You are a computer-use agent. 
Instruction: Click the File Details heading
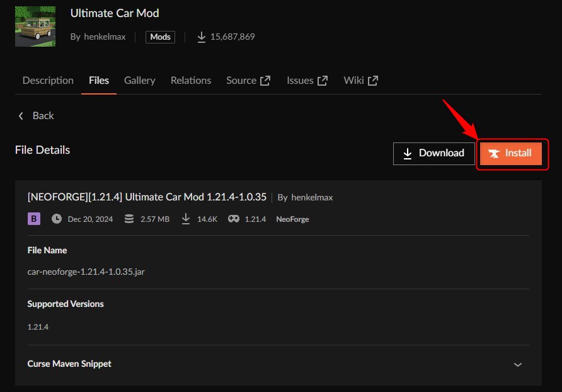(x=43, y=150)
